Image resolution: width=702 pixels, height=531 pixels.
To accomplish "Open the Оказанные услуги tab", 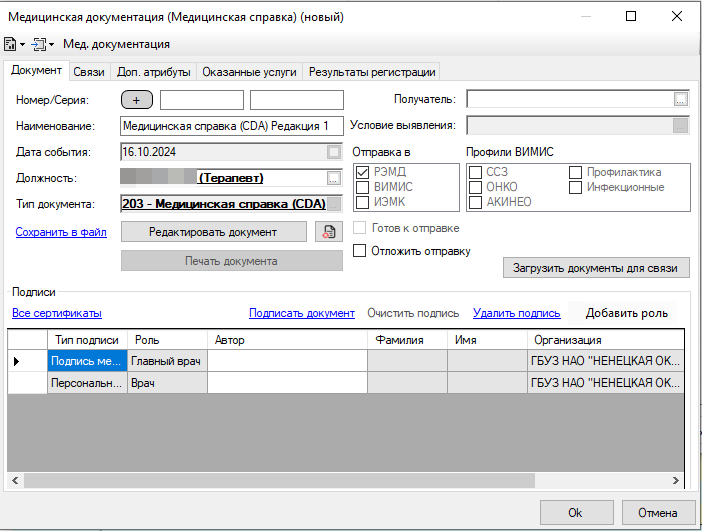I will [x=249, y=72].
